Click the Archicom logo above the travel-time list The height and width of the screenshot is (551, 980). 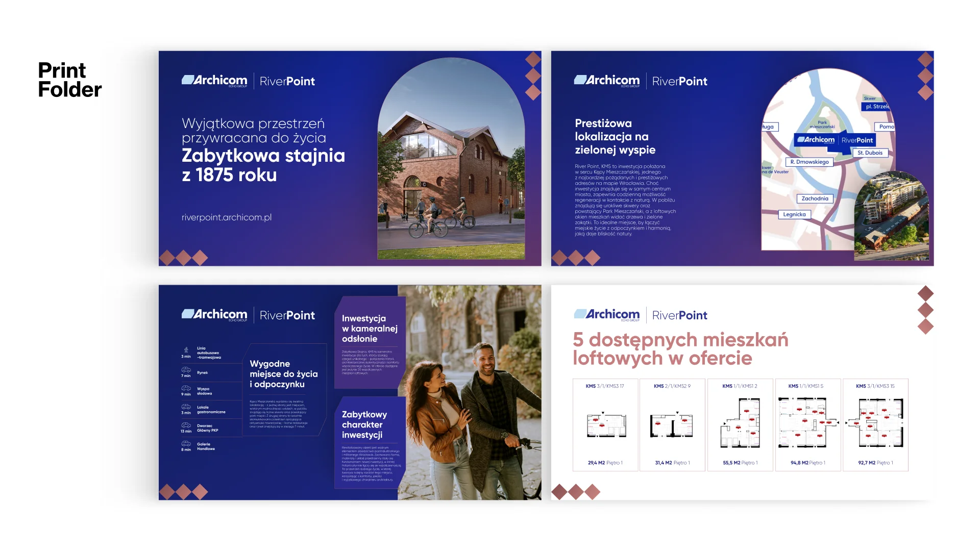pos(214,315)
